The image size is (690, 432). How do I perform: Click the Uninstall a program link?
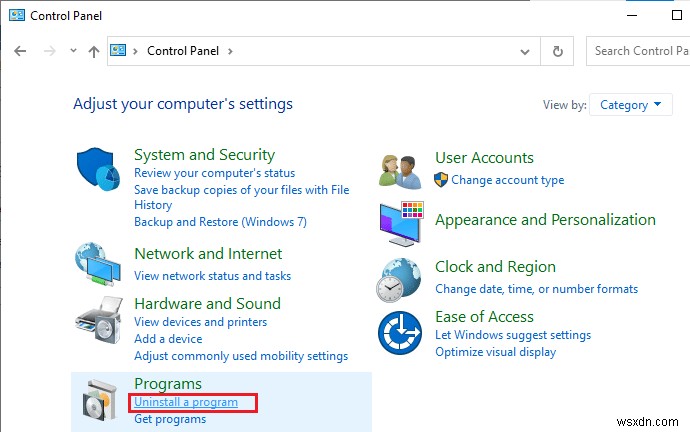click(x=186, y=402)
